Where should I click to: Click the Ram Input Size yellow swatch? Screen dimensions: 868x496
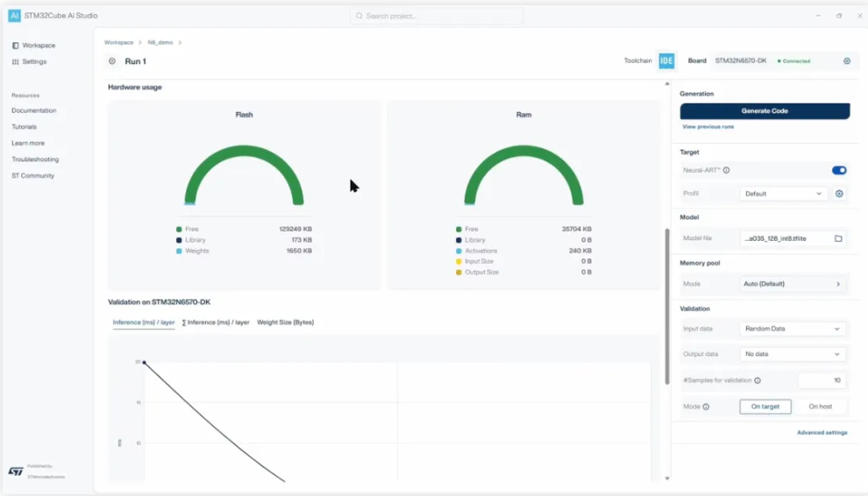click(x=459, y=261)
